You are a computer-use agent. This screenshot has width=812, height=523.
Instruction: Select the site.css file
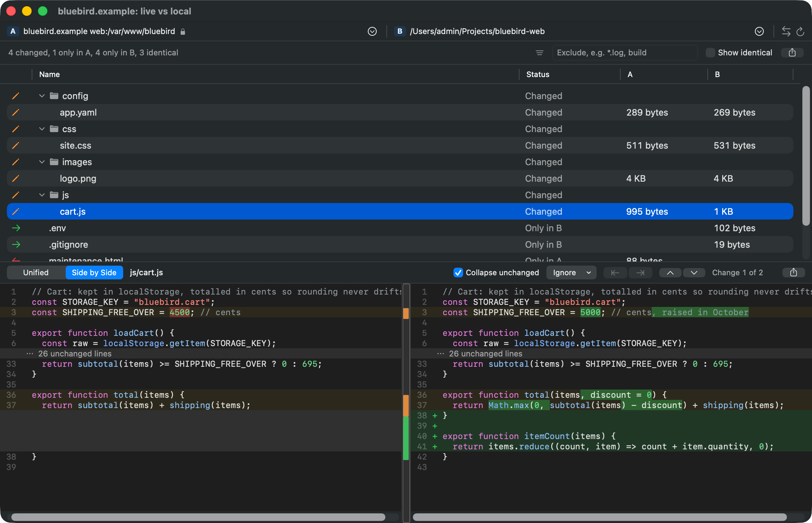400,145
